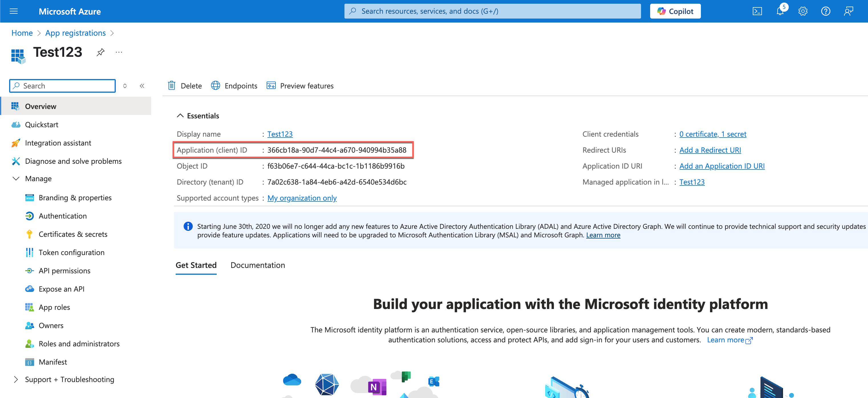
Task: Collapse the sidebar with double chevron
Action: point(142,86)
